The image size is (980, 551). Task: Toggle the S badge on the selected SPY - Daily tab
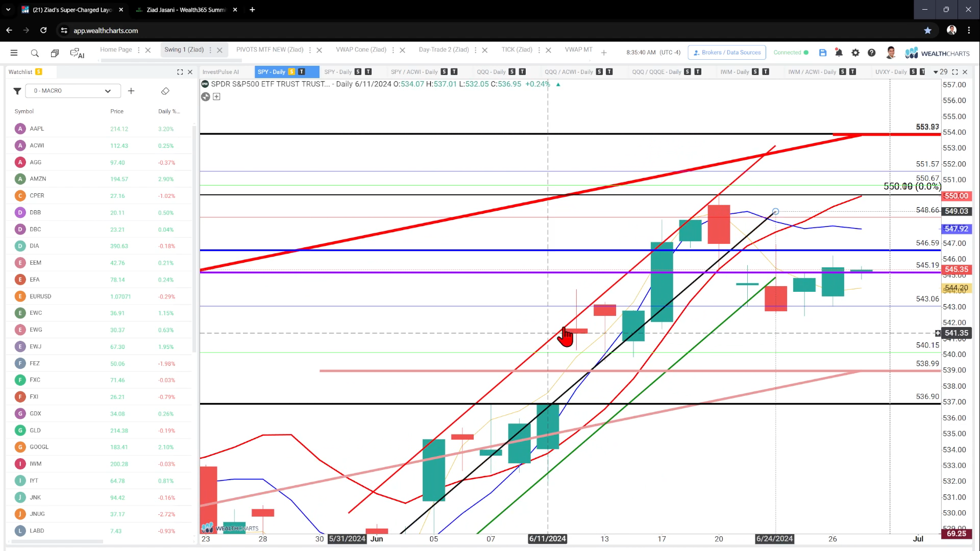click(x=291, y=72)
